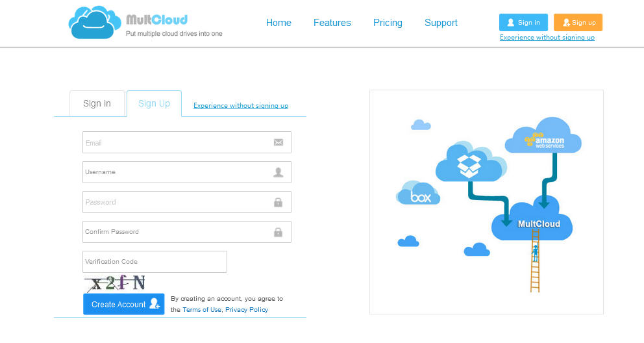The height and width of the screenshot is (343, 644).
Task: Open the Terms of Use link
Action: coord(202,310)
